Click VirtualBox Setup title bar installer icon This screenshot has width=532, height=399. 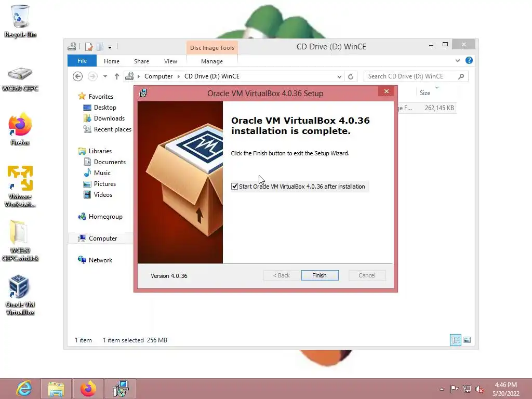click(x=143, y=93)
